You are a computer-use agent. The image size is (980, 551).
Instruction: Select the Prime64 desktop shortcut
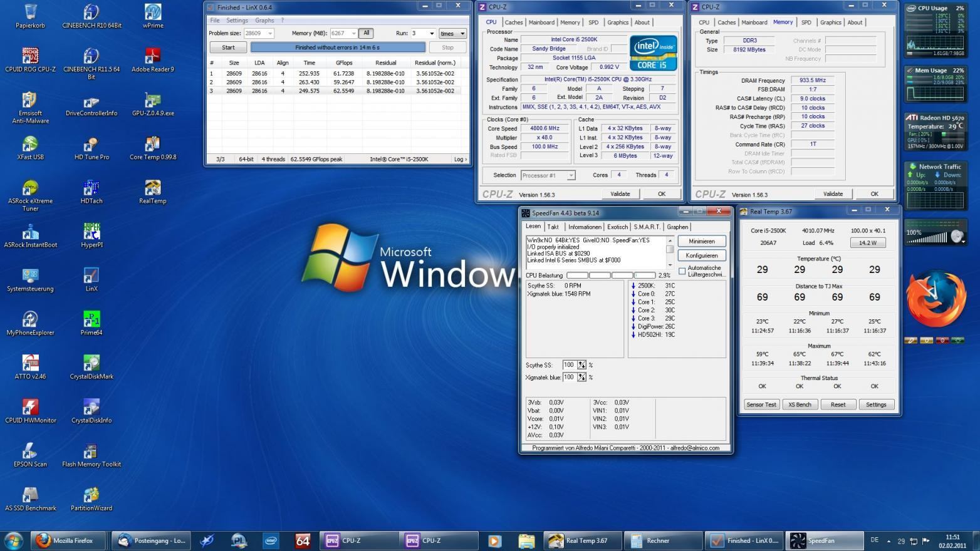click(91, 324)
